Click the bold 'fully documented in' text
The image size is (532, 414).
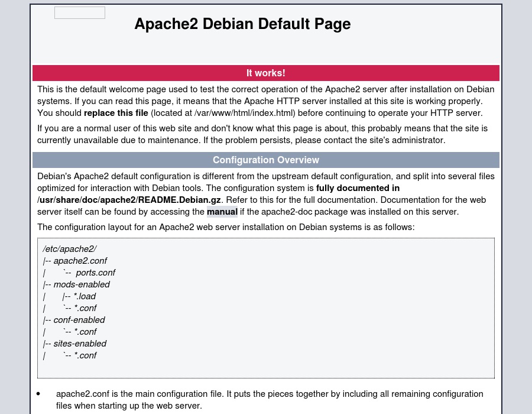coord(358,188)
